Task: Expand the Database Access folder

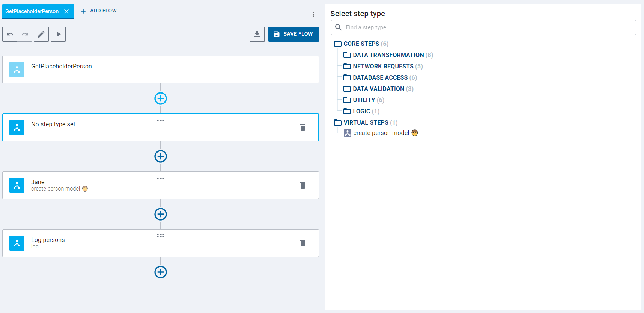Action: [x=380, y=78]
